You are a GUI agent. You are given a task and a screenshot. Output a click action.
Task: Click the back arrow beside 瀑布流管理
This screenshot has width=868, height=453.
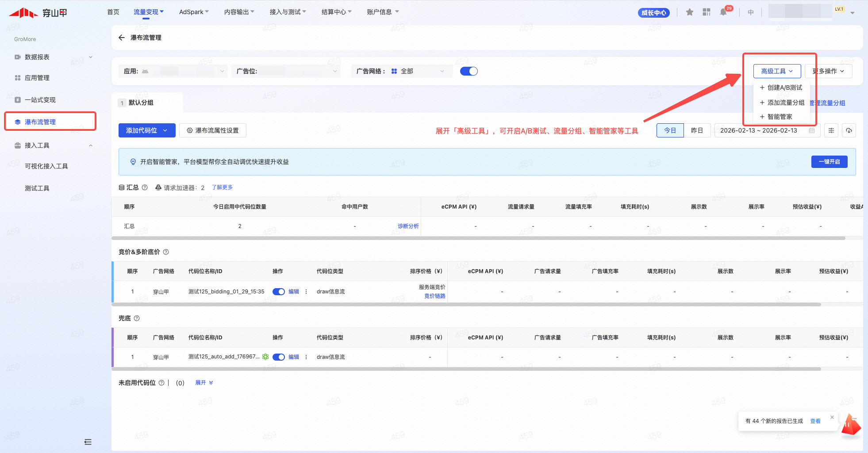122,38
